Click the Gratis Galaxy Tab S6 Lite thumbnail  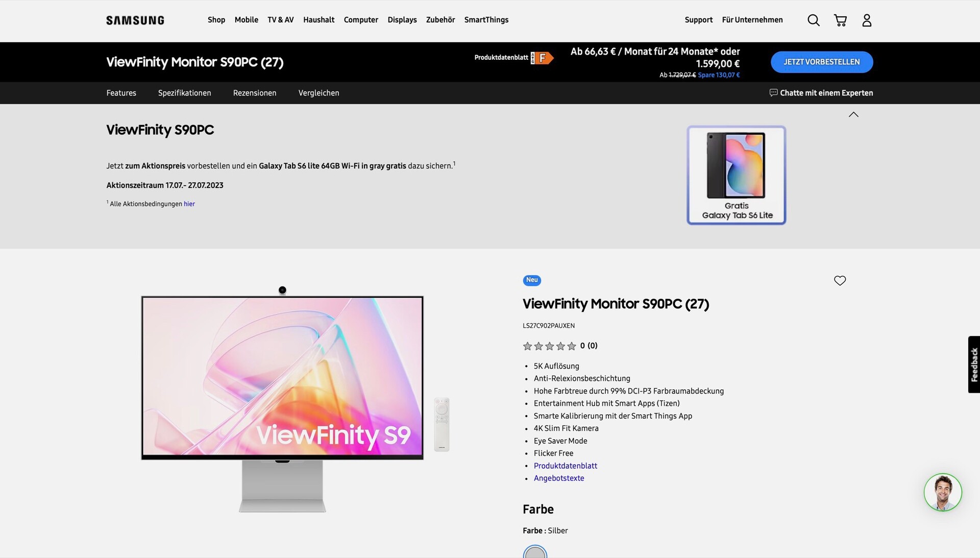coord(737,175)
